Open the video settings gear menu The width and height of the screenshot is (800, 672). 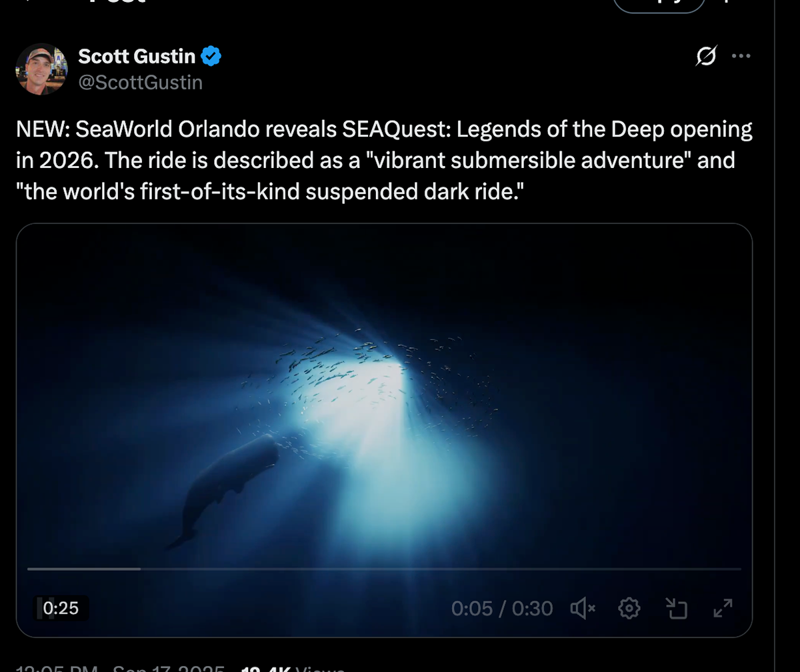click(629, 608)
